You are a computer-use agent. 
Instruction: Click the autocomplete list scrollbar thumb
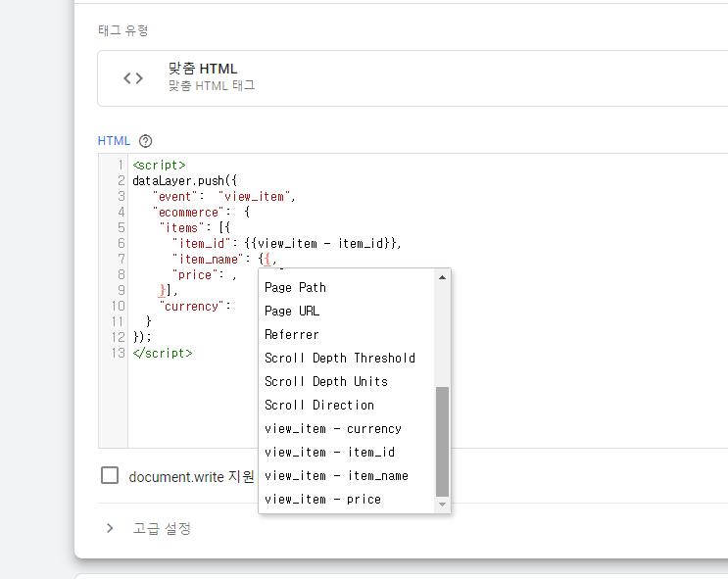(443, 442)
